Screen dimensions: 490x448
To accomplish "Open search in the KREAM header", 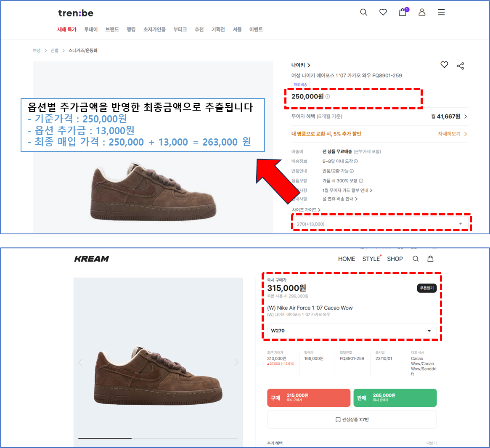I will tap(416, 259).
